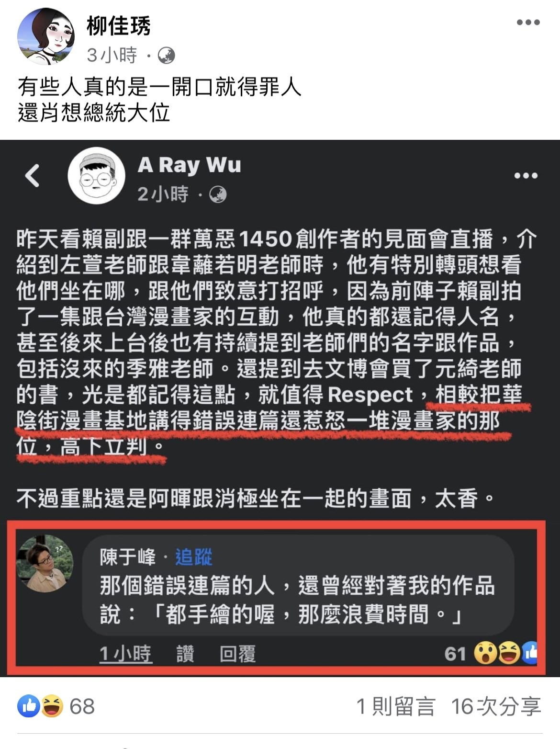Screen dimensions: 560x749
Task: Tap the back arrow in the embedded screenshot
Action: click(32, 175)
